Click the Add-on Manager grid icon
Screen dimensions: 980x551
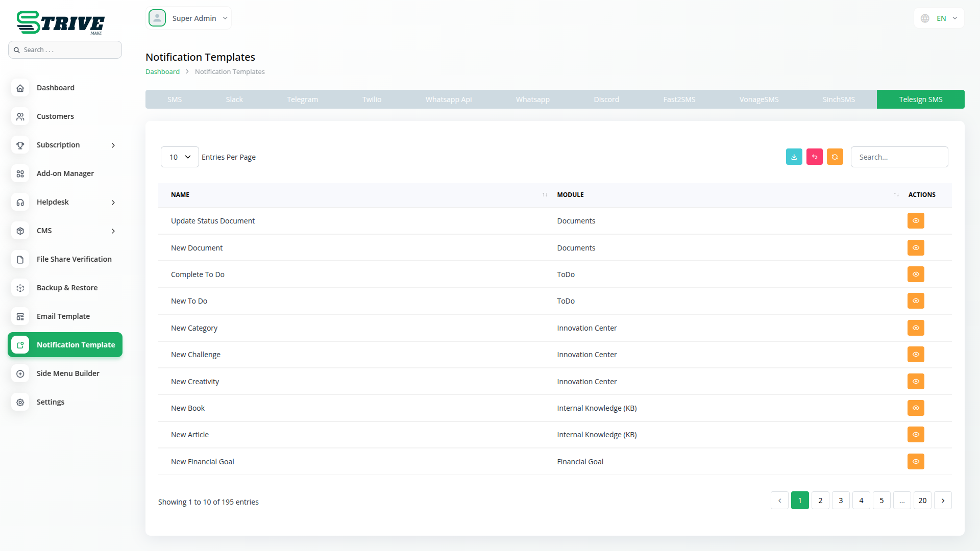click(20, 173)
